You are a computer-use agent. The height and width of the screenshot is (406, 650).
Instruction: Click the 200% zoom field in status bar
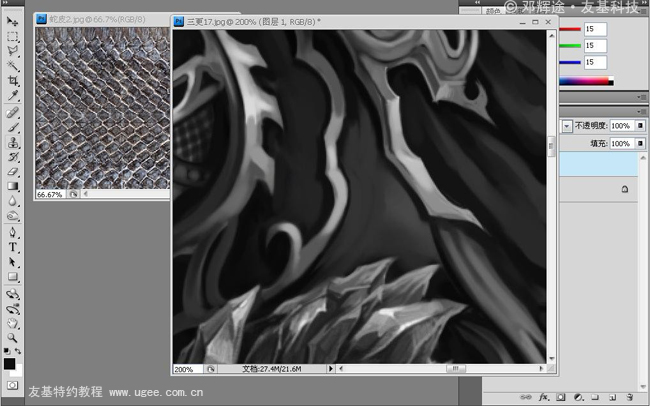tap(185, 369)
